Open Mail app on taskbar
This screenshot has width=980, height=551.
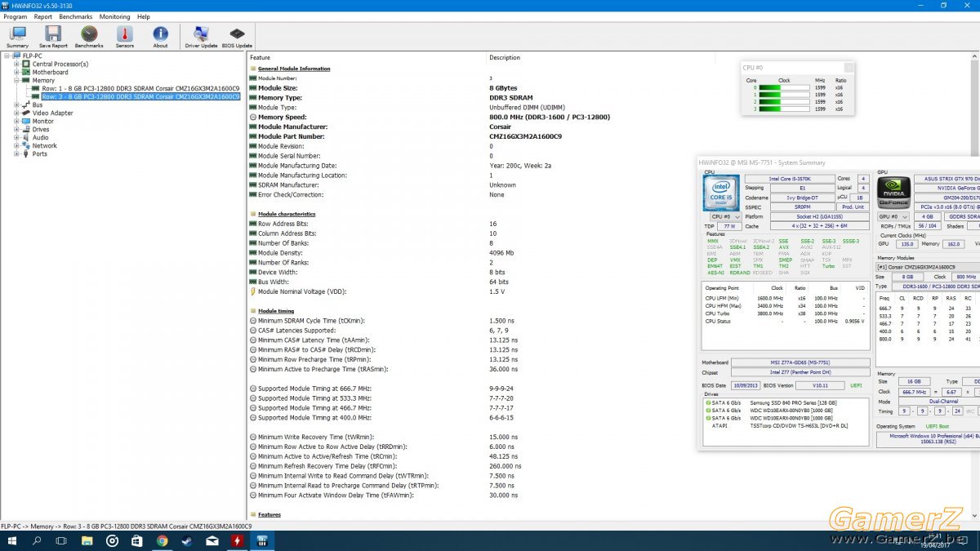pyautogui.click(x=212, y=540)
